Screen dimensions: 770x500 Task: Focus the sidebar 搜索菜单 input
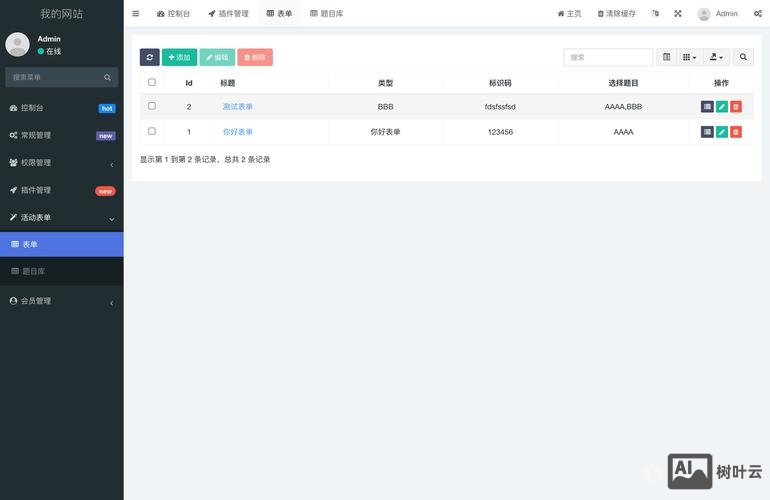tap(54, 77)
